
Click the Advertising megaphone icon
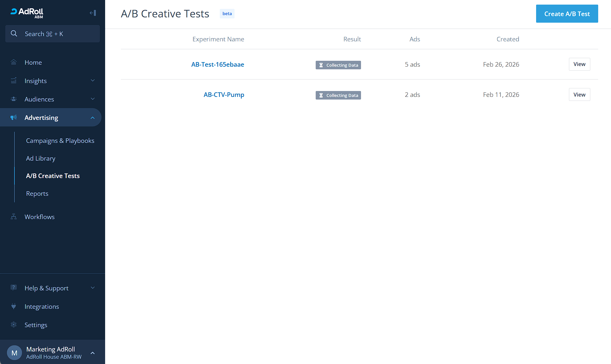coord(13,118)
